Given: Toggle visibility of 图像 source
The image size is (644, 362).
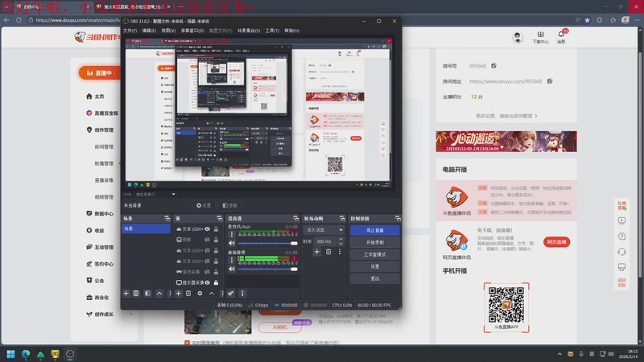Looking at the screenshot, I should coord(208,240).
